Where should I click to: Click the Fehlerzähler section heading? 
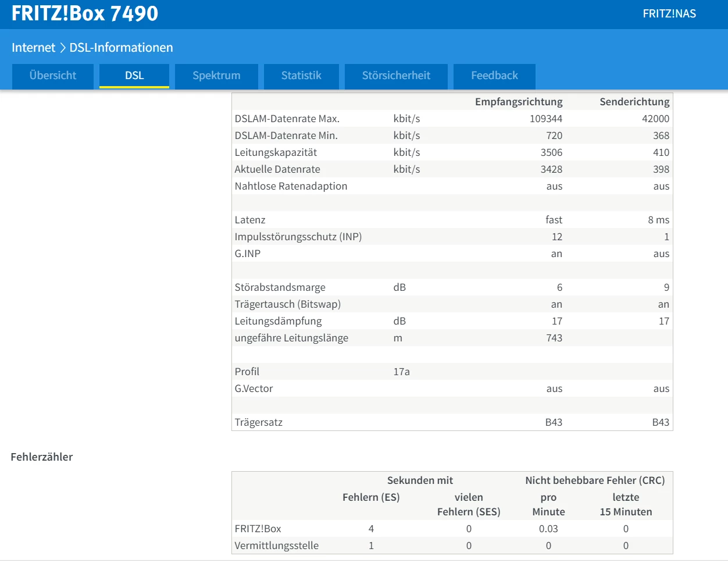pyautogui.click(x=42, y=457)
